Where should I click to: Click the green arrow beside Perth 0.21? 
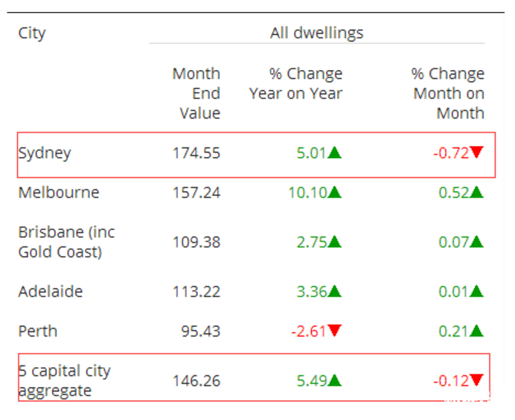point(477,331)
